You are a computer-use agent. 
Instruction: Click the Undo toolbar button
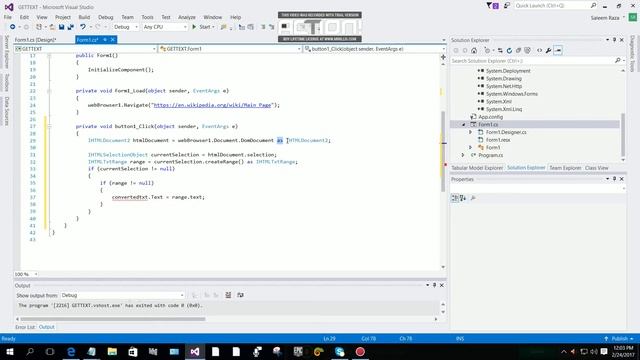83,27
